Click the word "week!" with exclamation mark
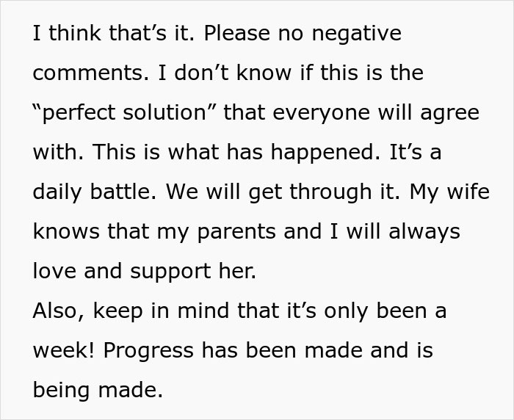This screenshot has height=420, width=514. 64,350
